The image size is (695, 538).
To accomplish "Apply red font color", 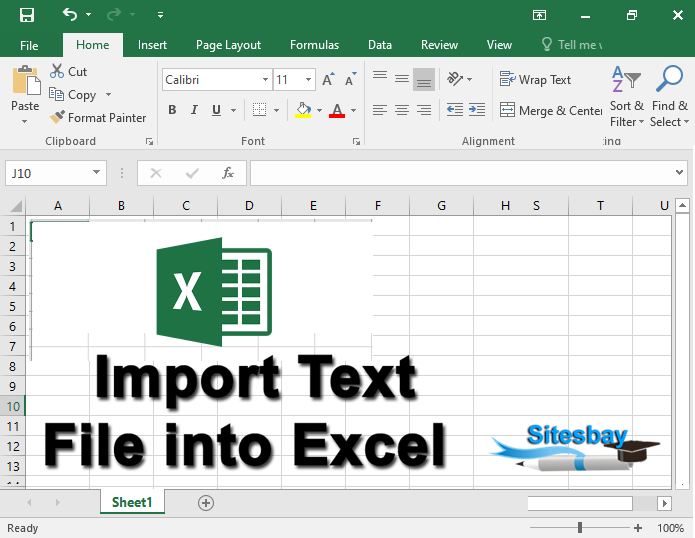I will 337,110.
